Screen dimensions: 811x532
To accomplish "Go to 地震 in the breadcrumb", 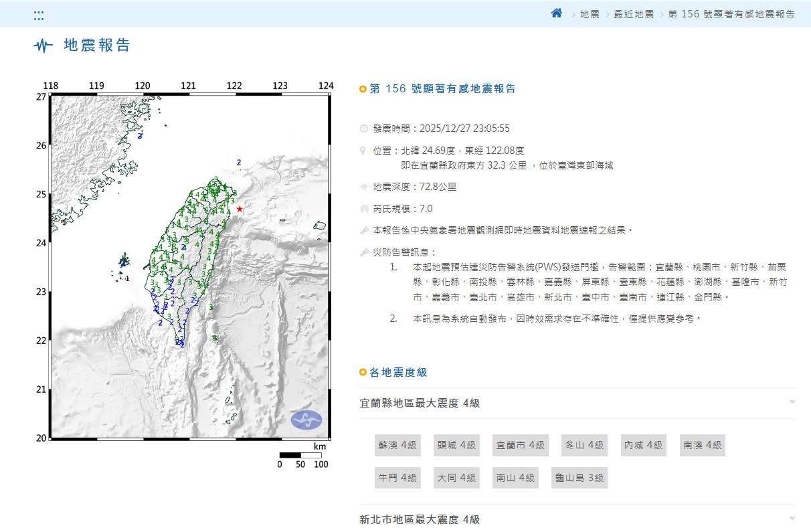I will pyautogui.click(x=590, y=14).
